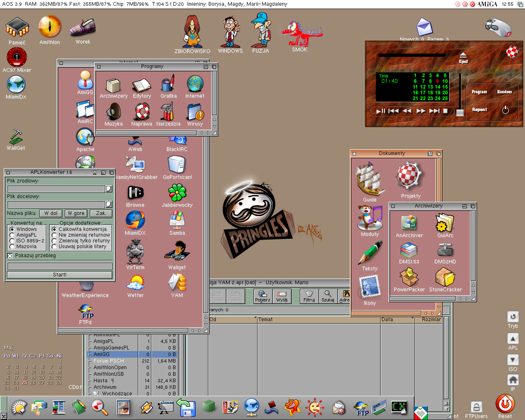Launch Samba in Internet window
525x420 pixels.
pos(177,220)
